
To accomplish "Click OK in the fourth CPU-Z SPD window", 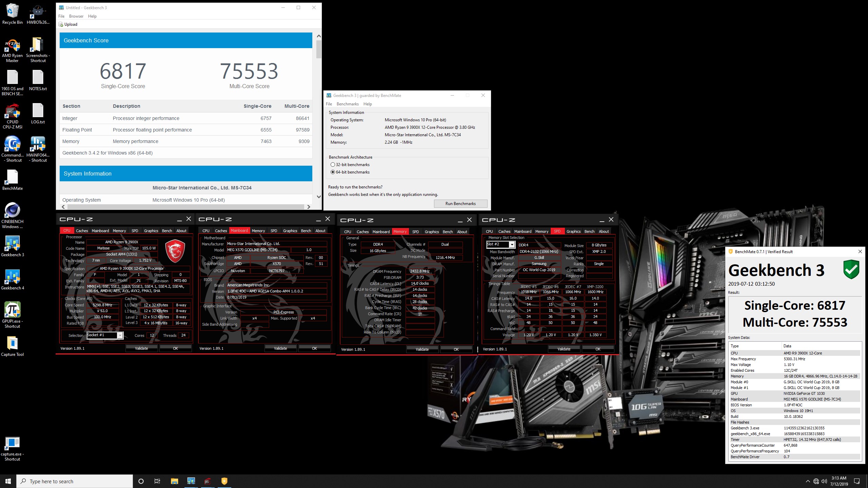I will pyautogui.click(x=598, y=349).
